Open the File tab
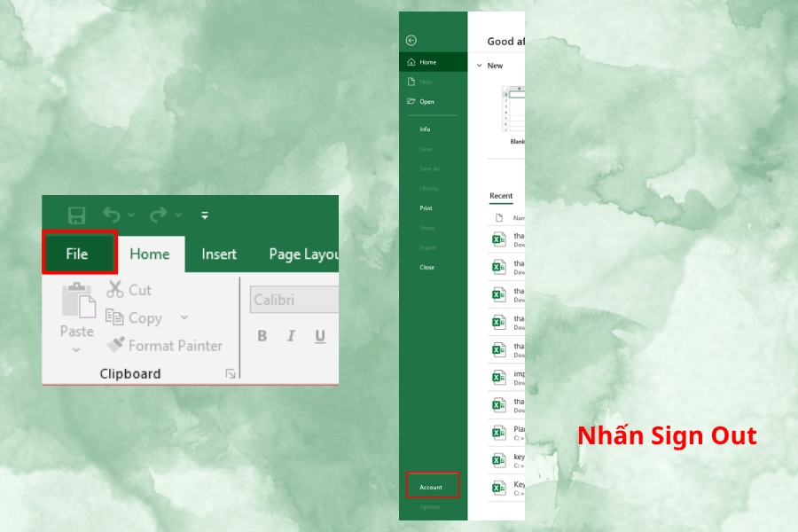This screenshot has width=798, height=532. [77, 254]
